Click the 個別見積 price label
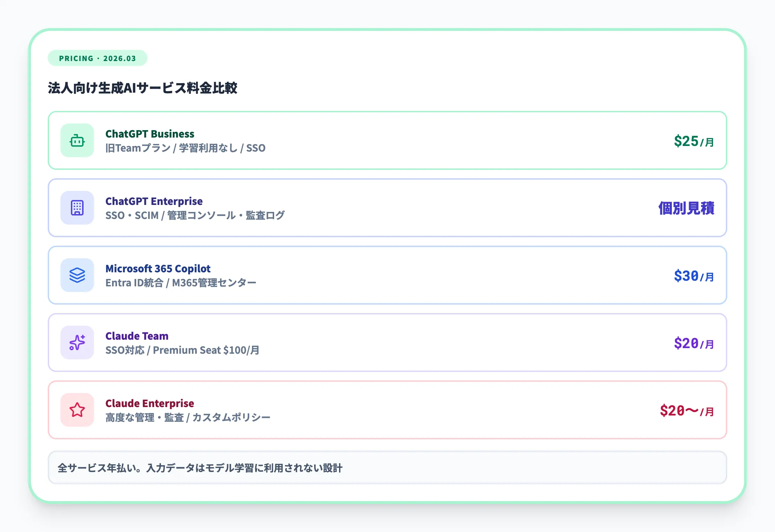775x532 pixels. click(686, 208)
